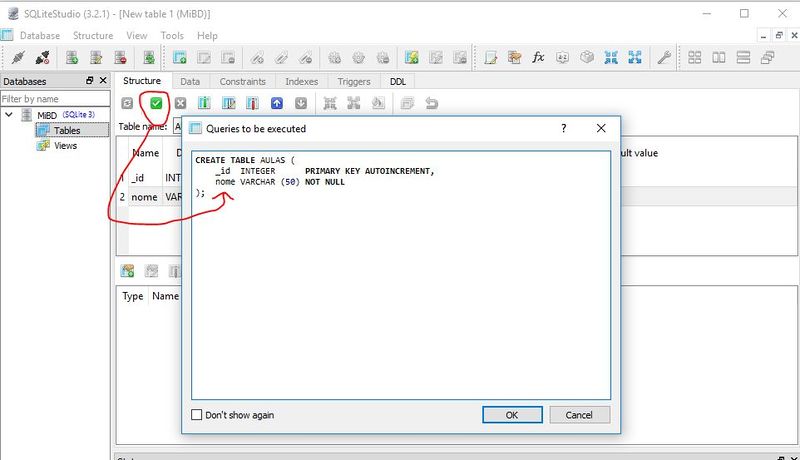This screenshot has width=800, height=460.
Task: Click the add column icon in structure toolbar
Action: click(x=204, y=104)
